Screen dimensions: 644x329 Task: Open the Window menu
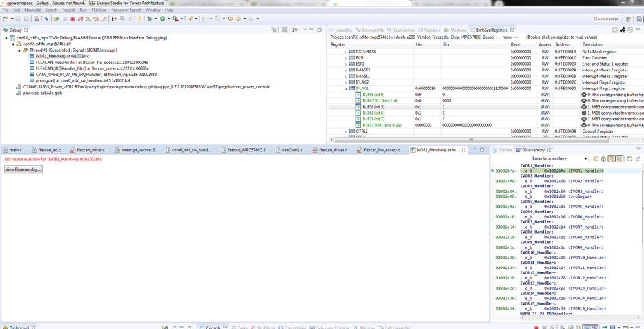(x=152, y=10)
